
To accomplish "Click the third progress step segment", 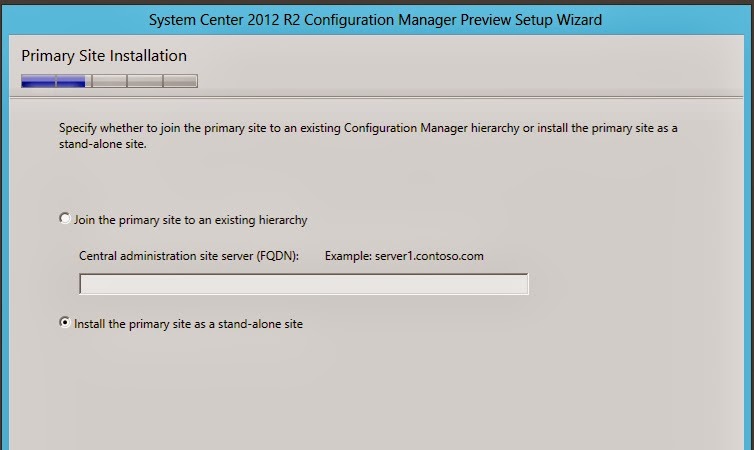I will click(109, 81).
